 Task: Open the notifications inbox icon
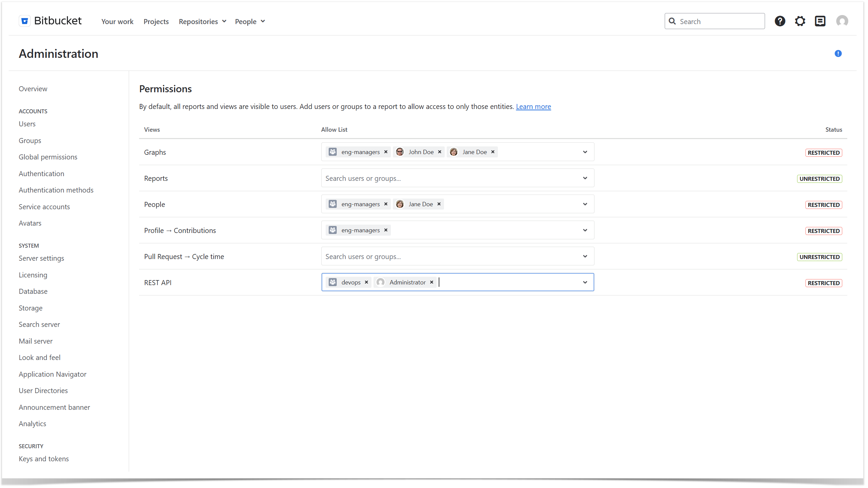coord(820,21)
